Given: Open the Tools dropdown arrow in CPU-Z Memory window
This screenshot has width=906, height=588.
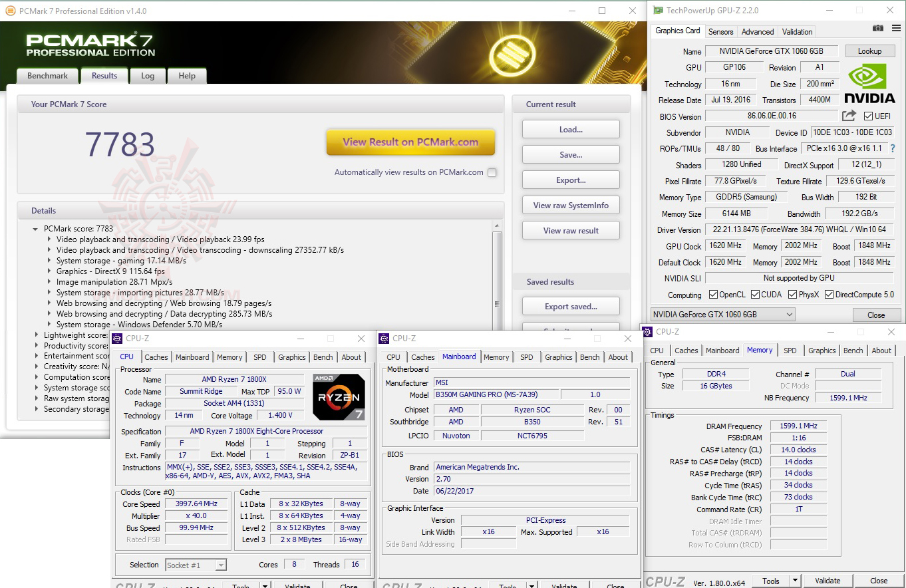Looking at the screenshot, I should 795,581.
